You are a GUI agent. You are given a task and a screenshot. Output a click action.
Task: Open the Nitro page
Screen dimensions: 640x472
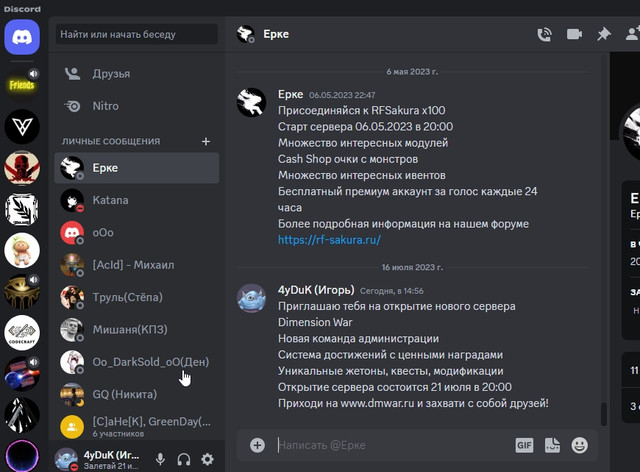click(137, 106)
